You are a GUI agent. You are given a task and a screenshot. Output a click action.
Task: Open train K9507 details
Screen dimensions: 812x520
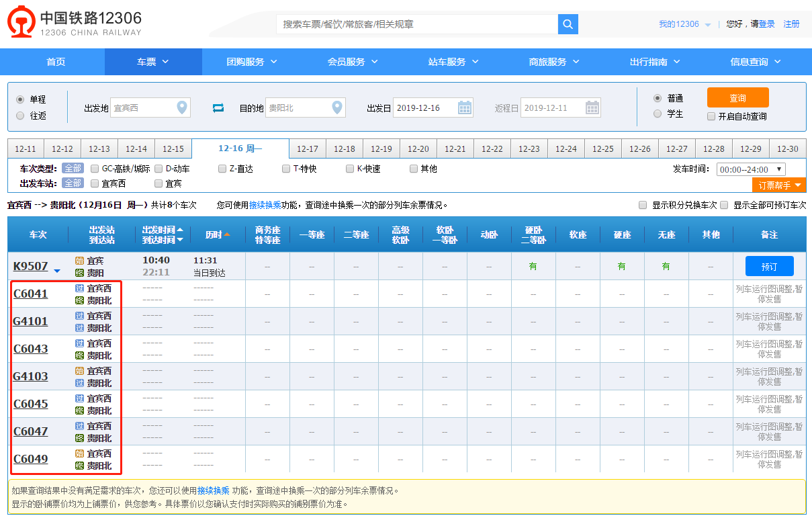tap(31, 266)
